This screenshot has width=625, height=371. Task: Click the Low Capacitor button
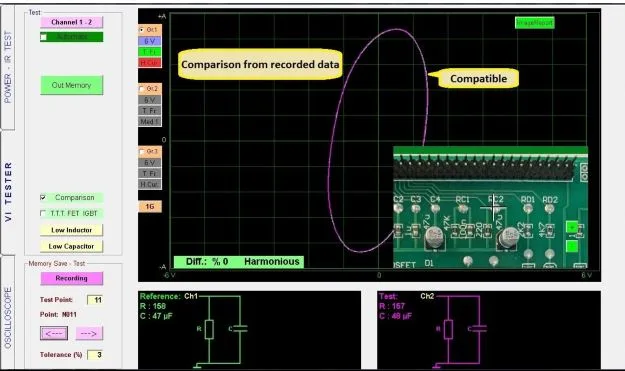point(71,246)
